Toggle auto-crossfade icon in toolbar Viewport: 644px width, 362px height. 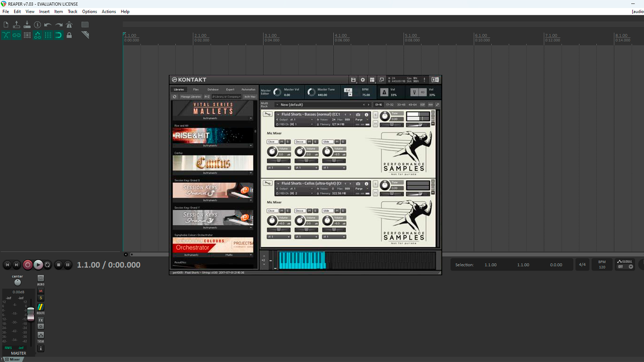[6, 35]
